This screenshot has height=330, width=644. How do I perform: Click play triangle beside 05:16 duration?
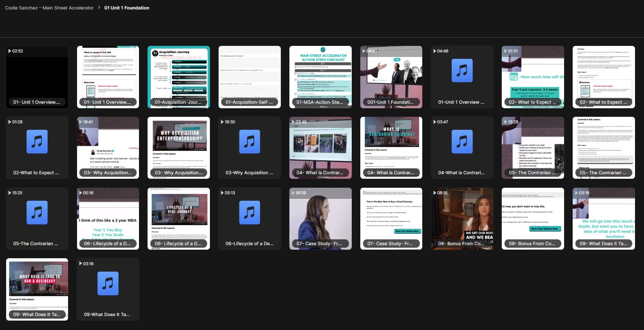pyautogui.click(x=80, y=193)
